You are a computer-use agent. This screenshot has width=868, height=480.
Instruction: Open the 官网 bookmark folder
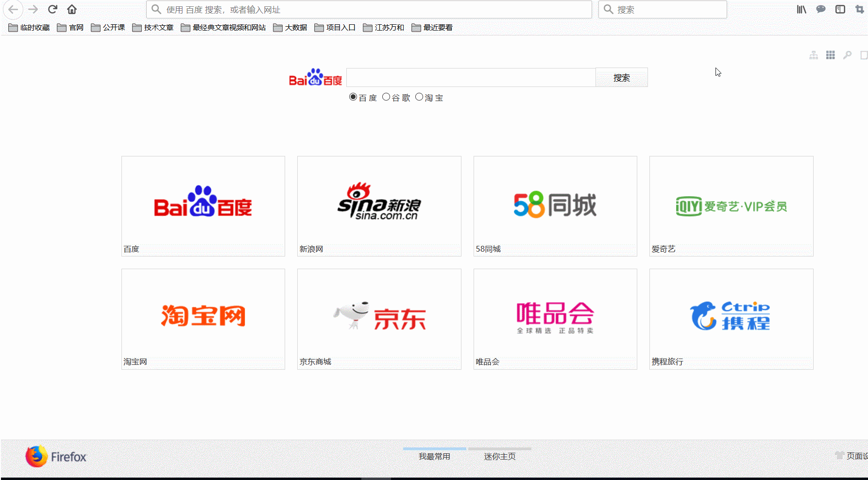coord(70,28)
